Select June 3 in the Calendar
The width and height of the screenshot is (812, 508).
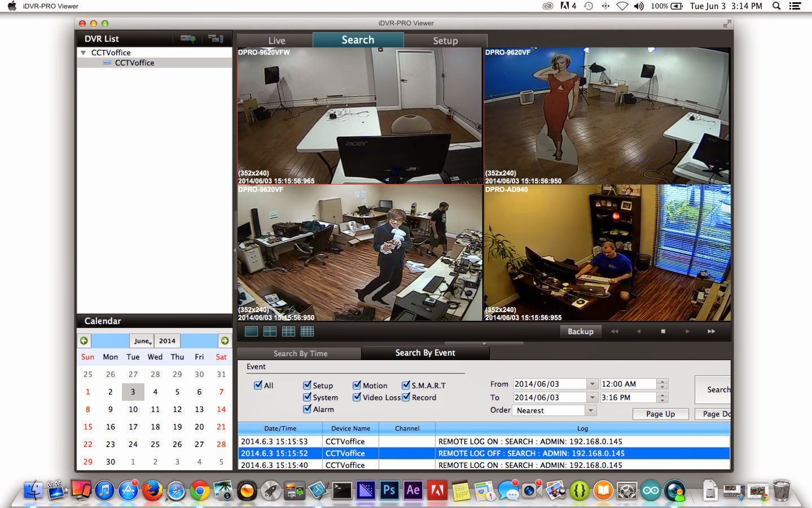(x=133, y=392)
